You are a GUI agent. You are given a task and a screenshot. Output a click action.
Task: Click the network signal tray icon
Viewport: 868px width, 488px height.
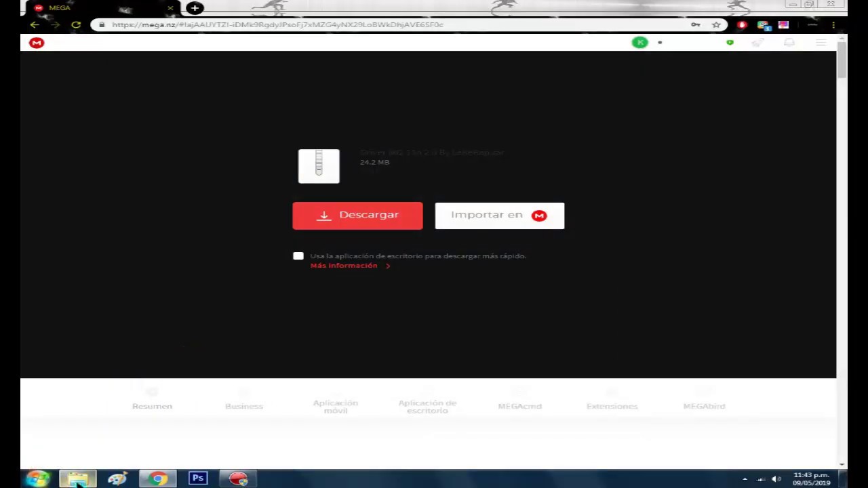tap(761, 479)
